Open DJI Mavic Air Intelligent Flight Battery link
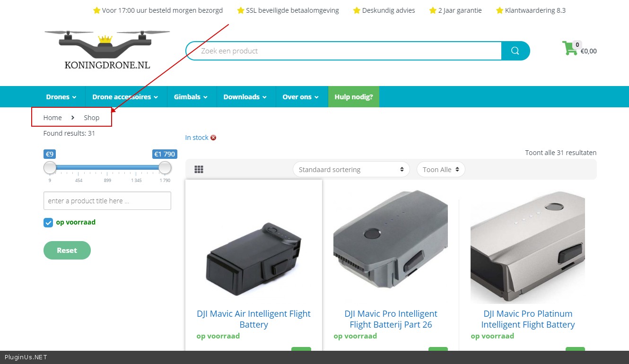 coord(253,319)
